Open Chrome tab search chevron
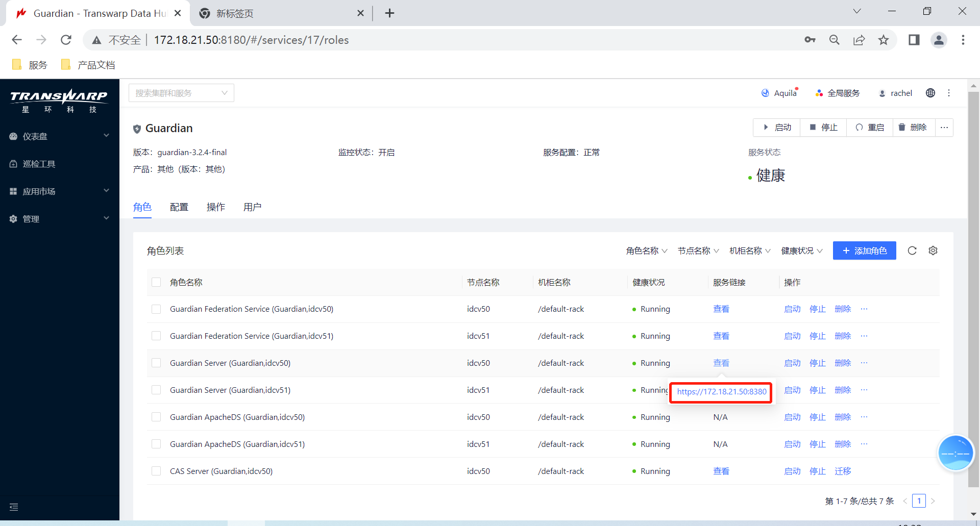980x526 pixels. pos(857,11)
